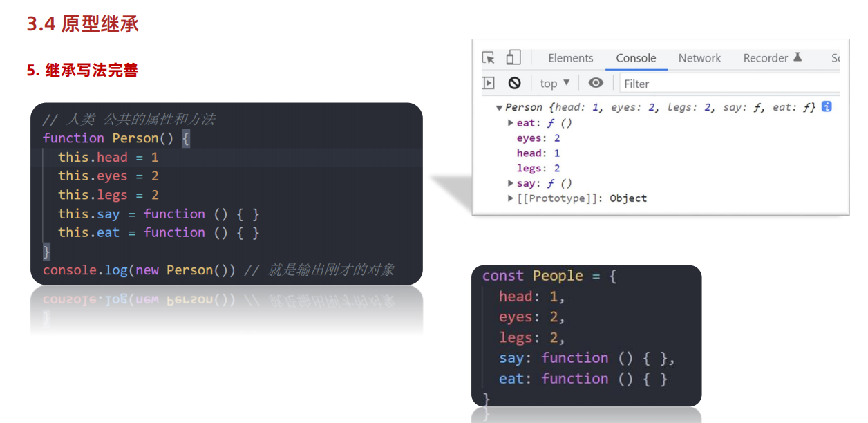The image size is (868, 423).
Task: Focus the Filter input field
Action: tap(729, 84)
